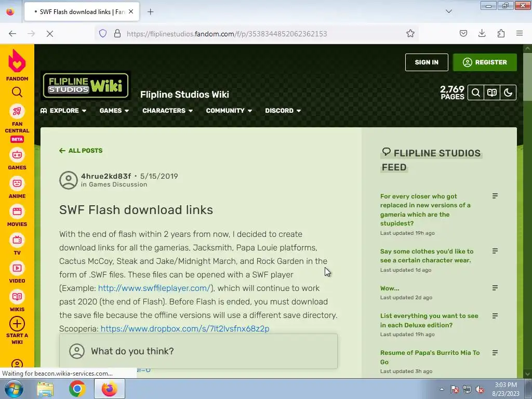Viewport: 532px width, 399px height.
Task: Expand the Games navigation dropdown
Action: tap(114, 111)
